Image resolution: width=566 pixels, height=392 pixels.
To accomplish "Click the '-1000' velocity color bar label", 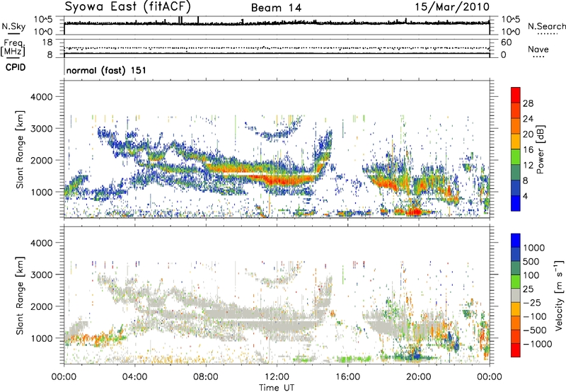I will [x=538, y=344].
